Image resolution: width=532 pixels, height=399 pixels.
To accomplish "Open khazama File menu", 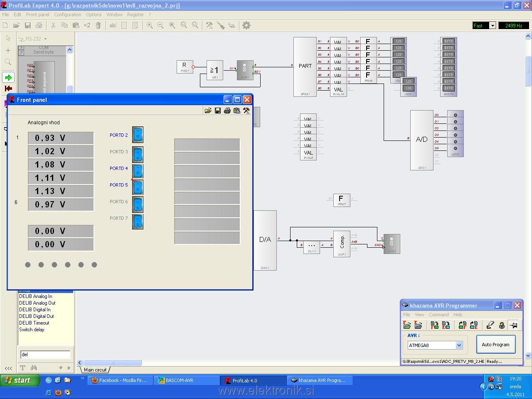I will click(406, 315).
